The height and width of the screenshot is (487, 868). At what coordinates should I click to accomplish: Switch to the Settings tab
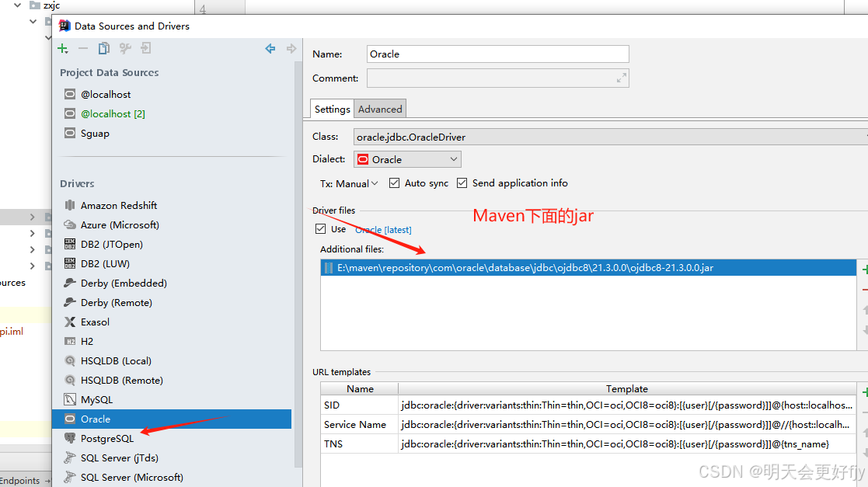coord(332,109)
